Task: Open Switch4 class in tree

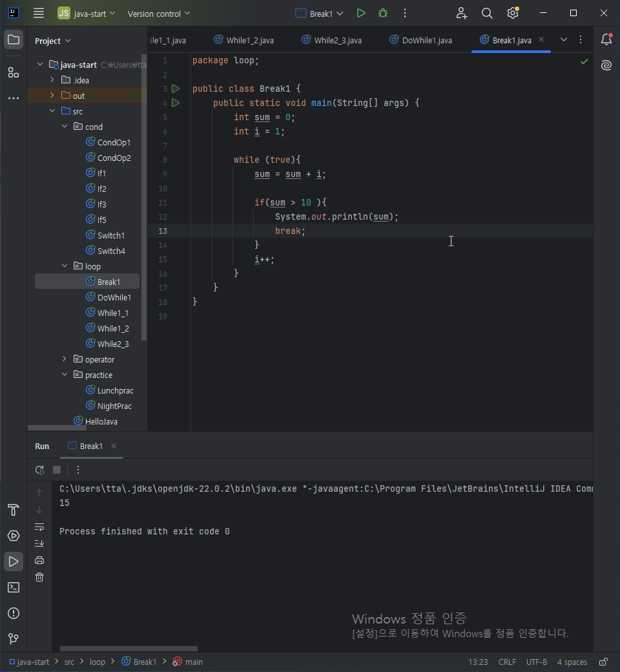Action: pyautogui.click(x=106, y=251)
